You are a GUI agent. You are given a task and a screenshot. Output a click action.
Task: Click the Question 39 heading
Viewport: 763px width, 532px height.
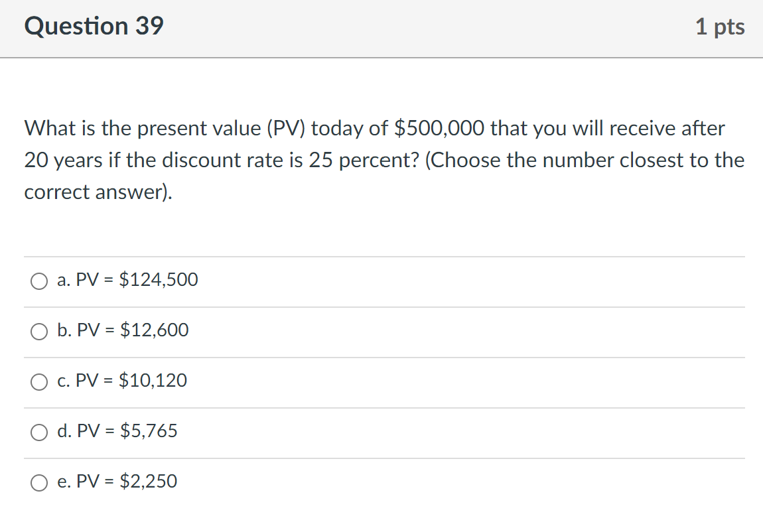tap(93, 27)
